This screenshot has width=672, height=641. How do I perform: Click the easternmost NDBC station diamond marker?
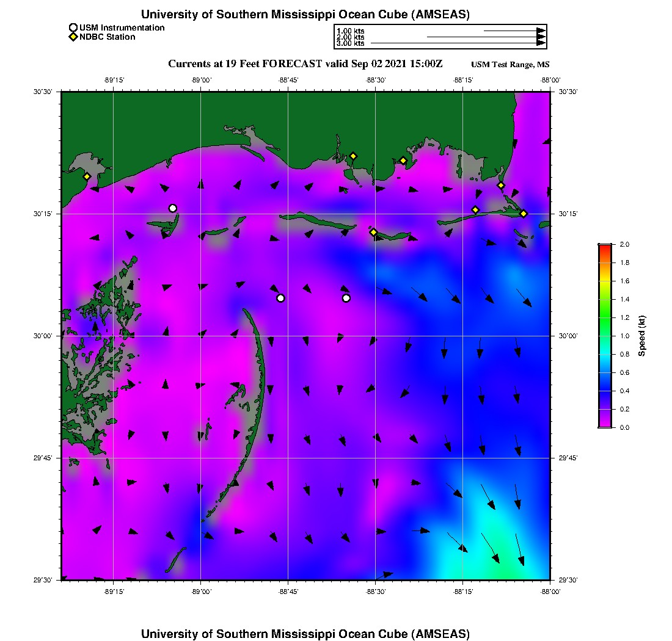pyautogui.click(x=524, y=213)
